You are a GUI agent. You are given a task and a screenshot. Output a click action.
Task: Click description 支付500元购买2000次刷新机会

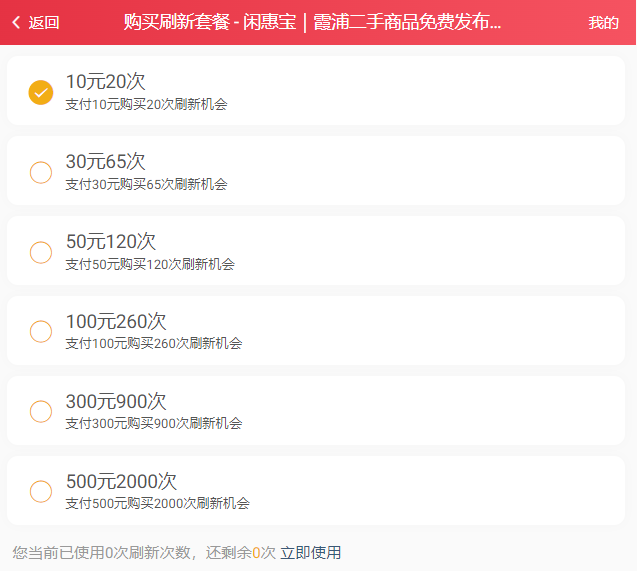click(x=158, y=504)
